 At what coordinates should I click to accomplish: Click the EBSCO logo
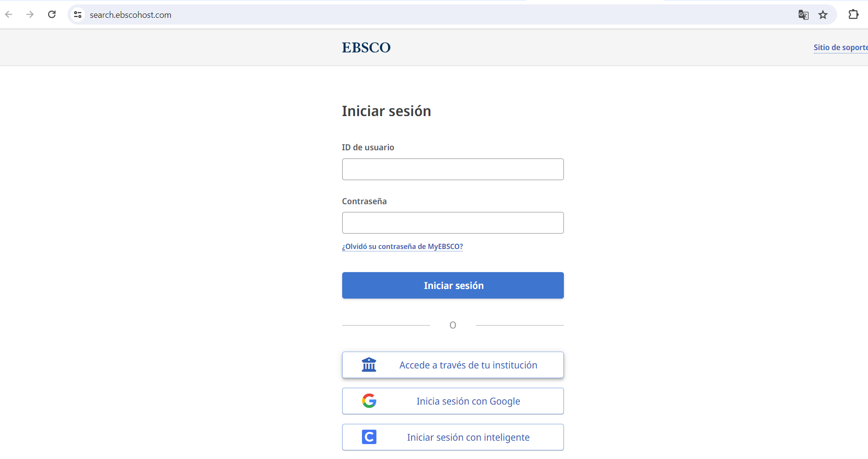(x=366, y=47)
